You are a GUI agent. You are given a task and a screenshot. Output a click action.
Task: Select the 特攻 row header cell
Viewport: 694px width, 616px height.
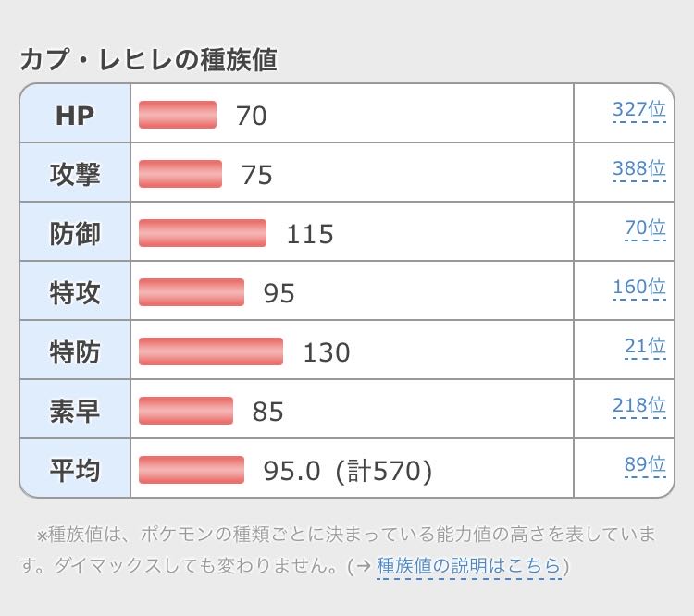point(75,292)
